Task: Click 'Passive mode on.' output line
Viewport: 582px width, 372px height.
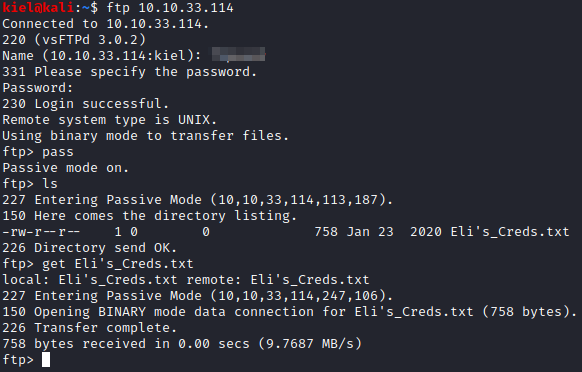Action: point(65,168)
